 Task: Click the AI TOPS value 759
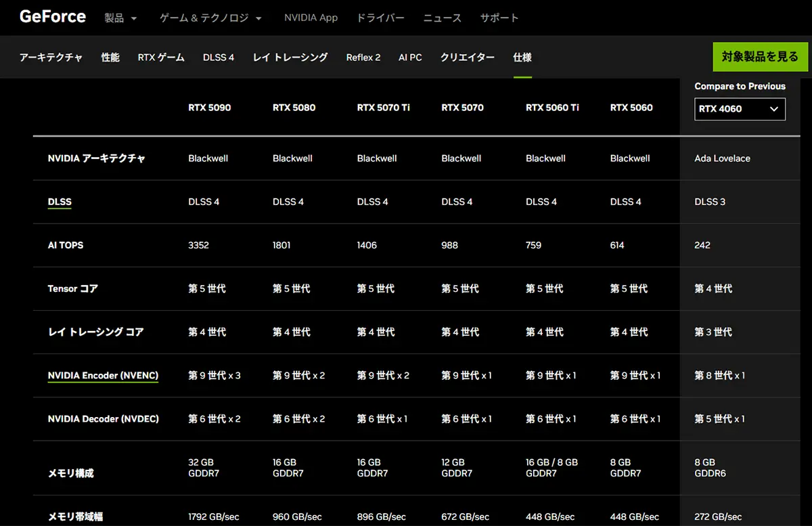pos(534,245)
